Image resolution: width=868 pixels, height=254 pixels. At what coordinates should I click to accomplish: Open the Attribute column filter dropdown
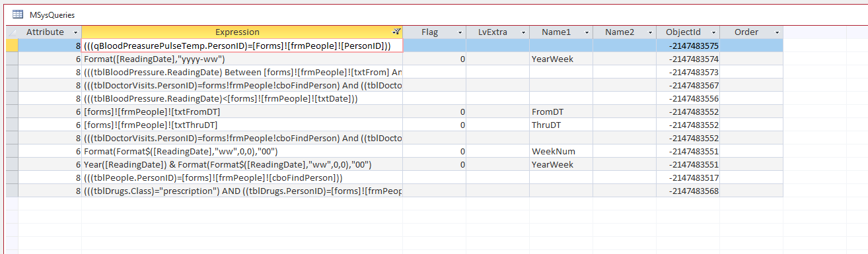pyautogui.click(x=75, y=32)
